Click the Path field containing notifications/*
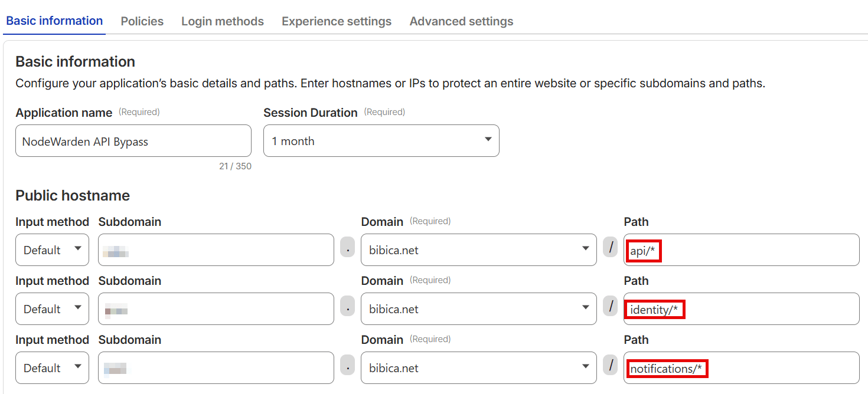Image resolution: width=868 pixels, height=394 pixels. tap(741, 368)
